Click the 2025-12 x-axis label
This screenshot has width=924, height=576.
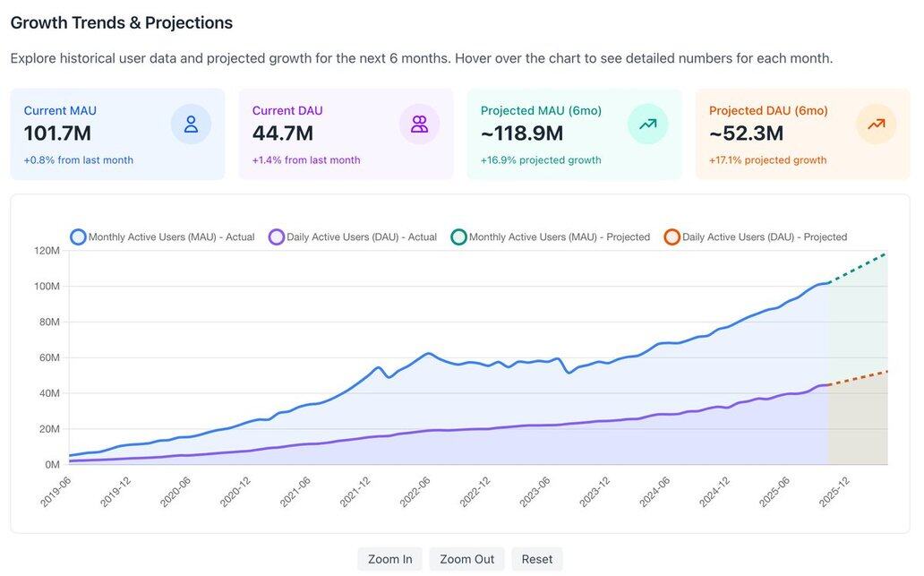point(834,492)
